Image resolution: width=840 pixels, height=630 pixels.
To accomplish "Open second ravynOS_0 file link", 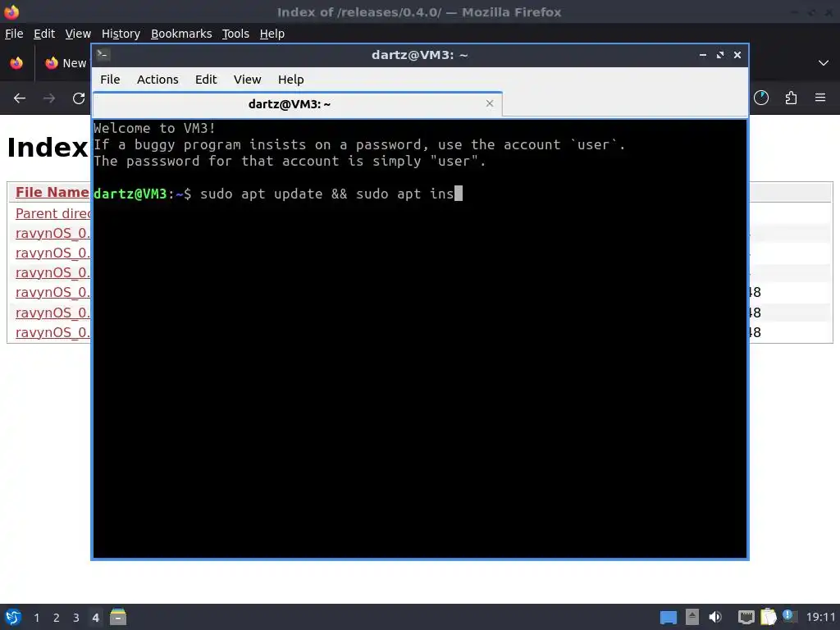I will click(x=52, y=253).
